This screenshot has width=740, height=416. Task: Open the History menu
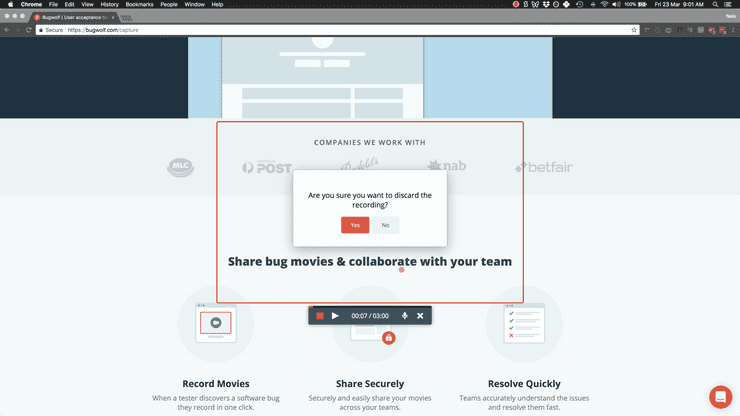point(109,4)
